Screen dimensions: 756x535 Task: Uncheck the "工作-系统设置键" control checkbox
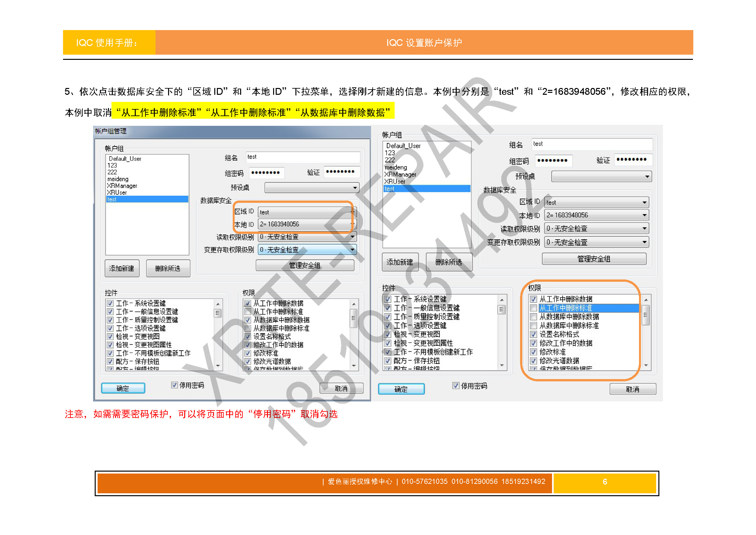coord(110,303)
